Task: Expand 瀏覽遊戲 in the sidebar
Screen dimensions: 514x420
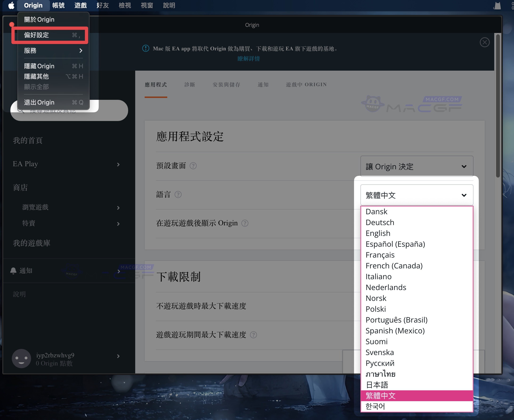Action: pos(35,207)
